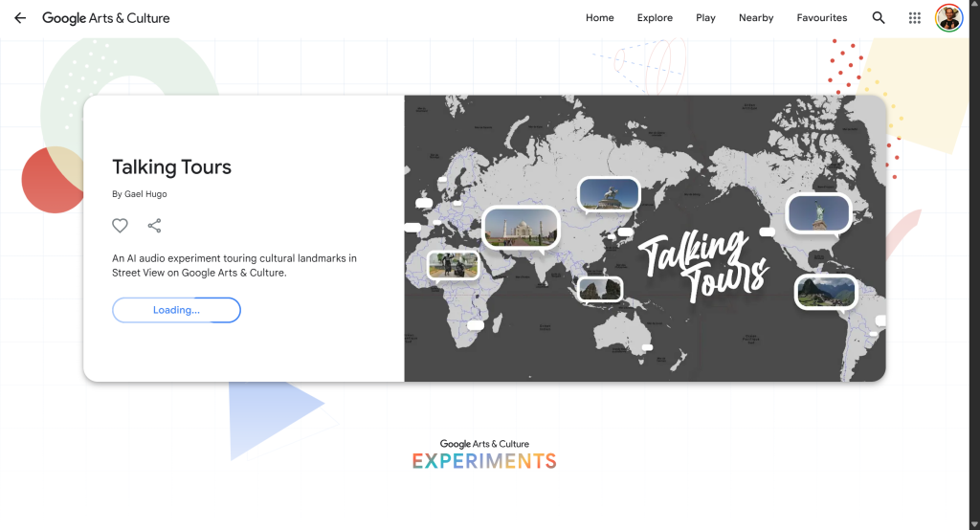
Task: Click the Talking Tours heading text
Action: click(x=172, y=166)
